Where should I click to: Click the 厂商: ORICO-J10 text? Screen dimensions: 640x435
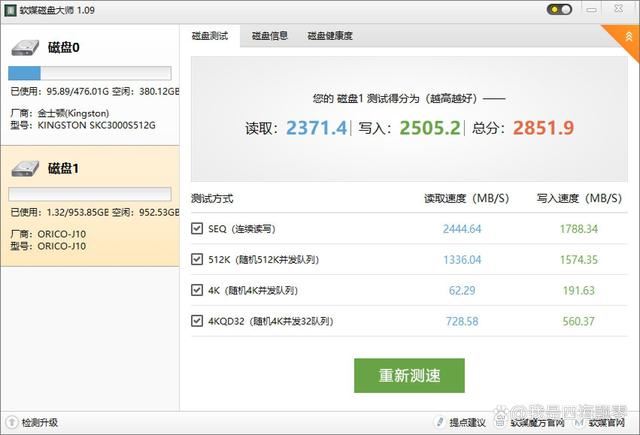point(48,234)
